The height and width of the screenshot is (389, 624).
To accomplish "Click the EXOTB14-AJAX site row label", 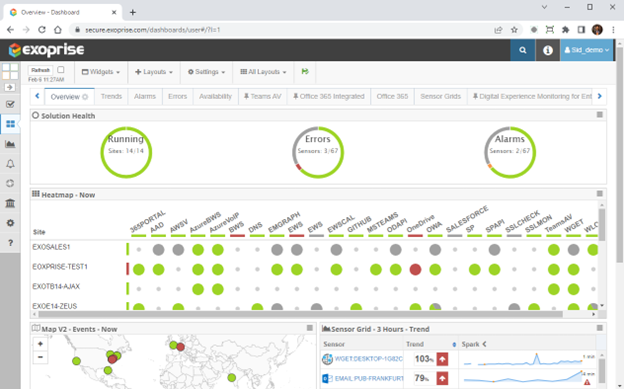I will click(56, 287).
